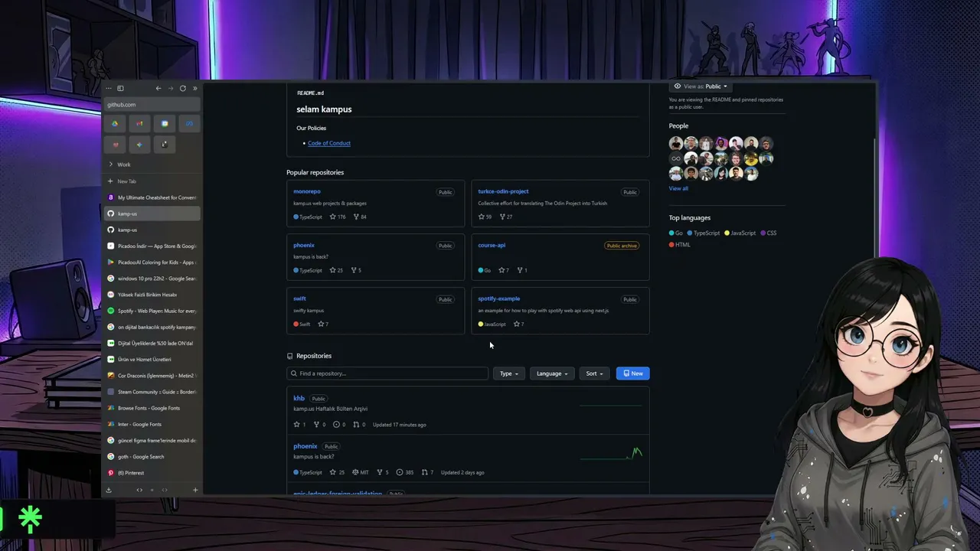Expand more toolbar options with double chevron

tap(194, 88)
